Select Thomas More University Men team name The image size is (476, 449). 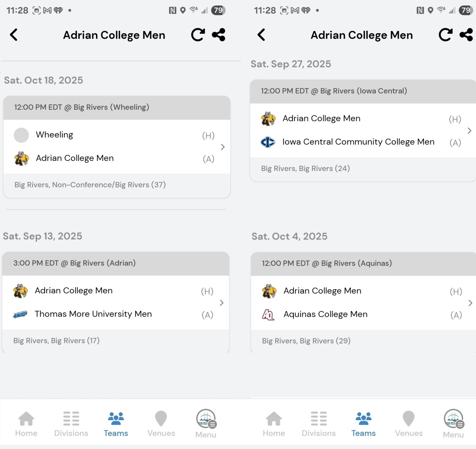pos(93,314)
